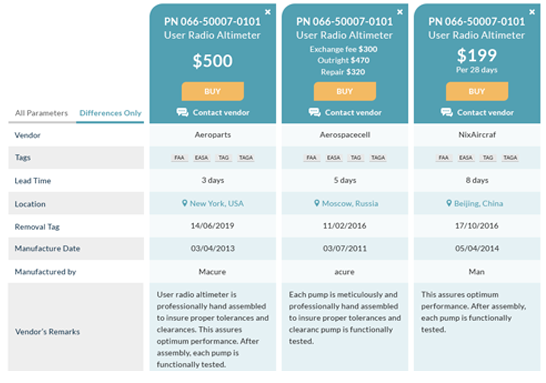Dismiss the NixAircraf $199 comparison card
This screenshot has height=383, width=546.
[532, 12]
